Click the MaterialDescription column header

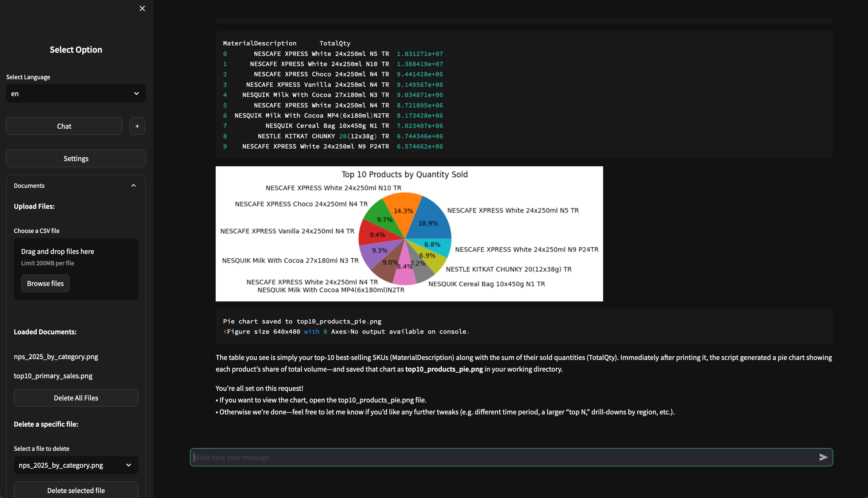point(259,43)
